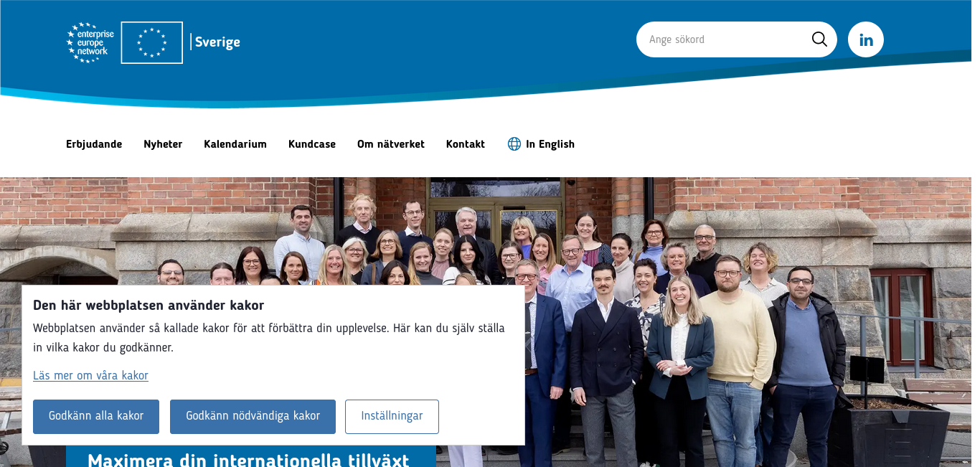Accept all cookies with Godkänn alla kakor
Viewport: 980px width, 467px height.
click(x=96, y=417)
